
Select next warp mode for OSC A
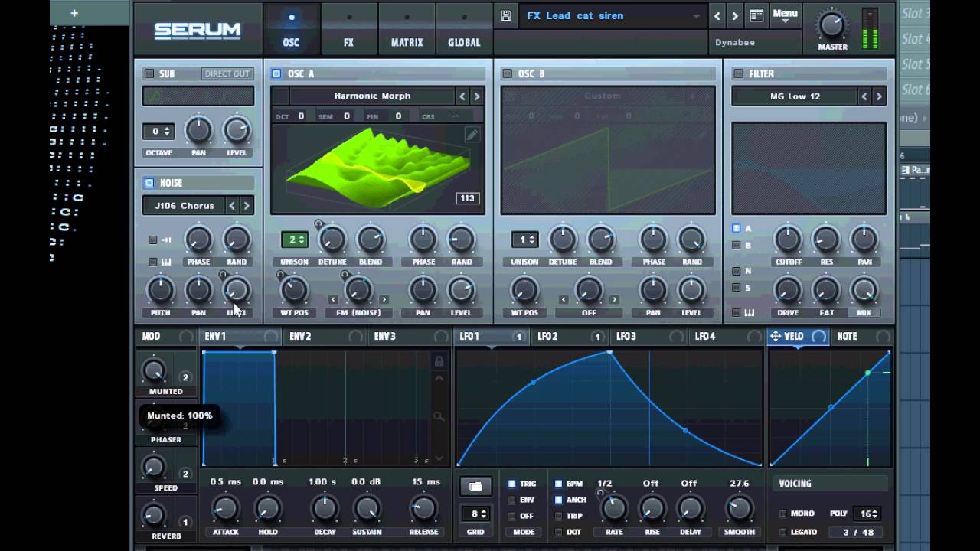[384, 299]
